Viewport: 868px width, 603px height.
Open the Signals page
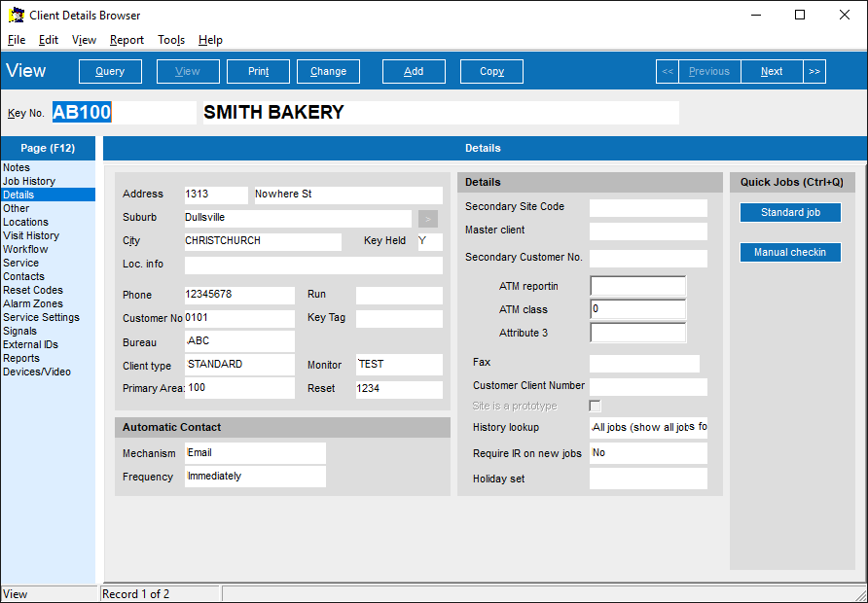pos(48,331)
